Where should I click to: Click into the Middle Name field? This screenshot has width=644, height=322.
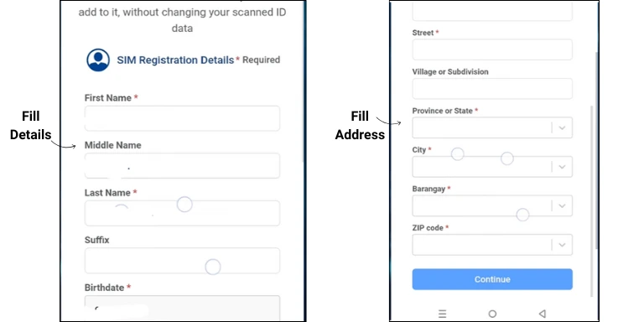pos(182,165)
